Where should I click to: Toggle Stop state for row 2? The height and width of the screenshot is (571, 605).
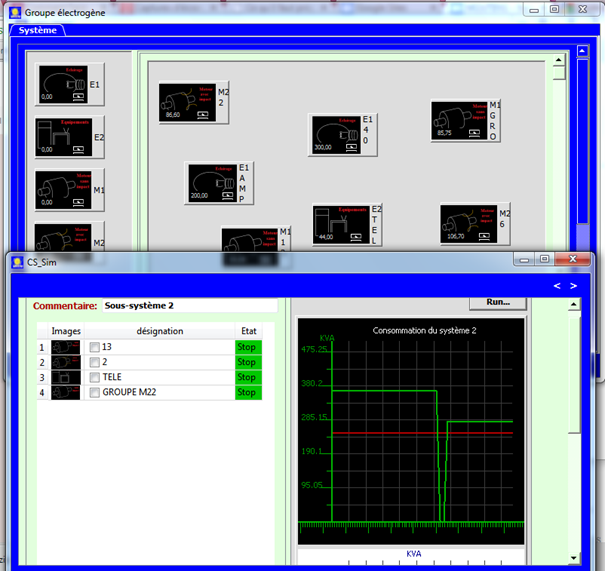point(248,362)
